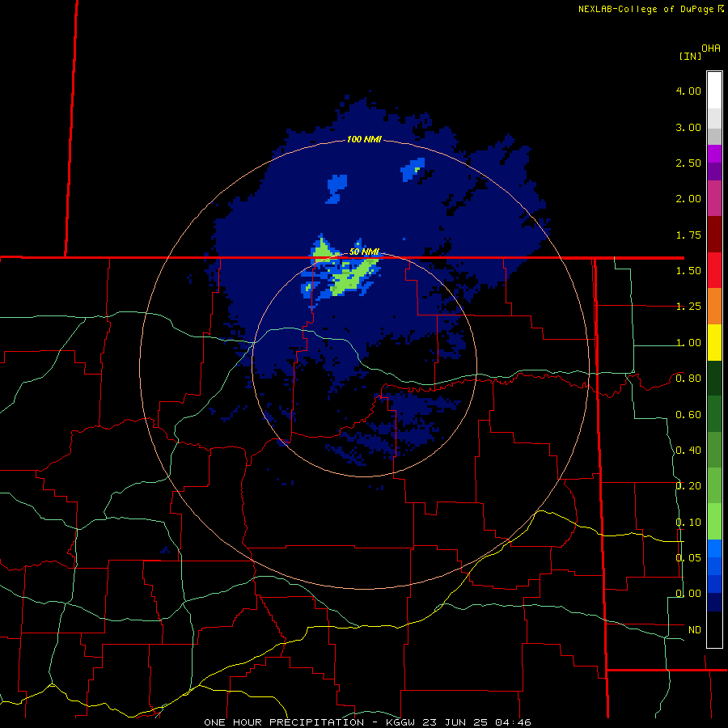728x728 pixels.
Task: Pick the white swatch at legend top
Action: [714, 90]
